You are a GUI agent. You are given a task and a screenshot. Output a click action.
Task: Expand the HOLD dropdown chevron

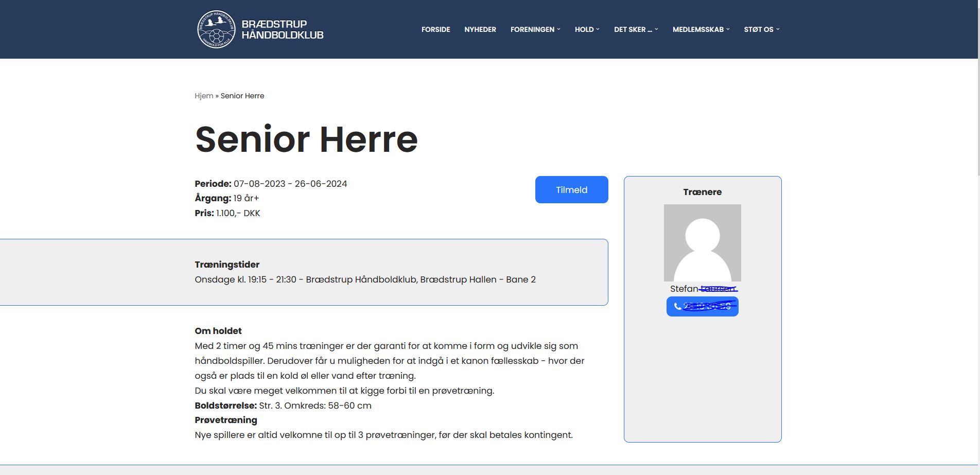598,29
